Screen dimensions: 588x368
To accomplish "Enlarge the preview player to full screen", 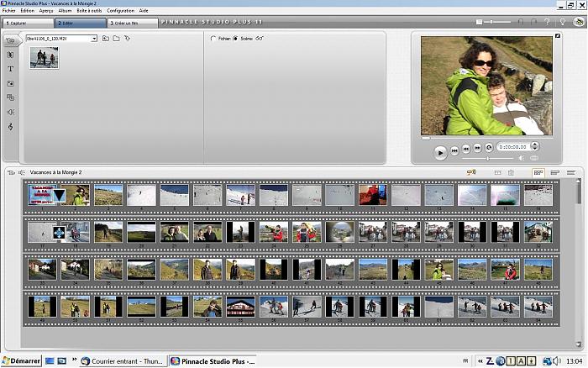I will [558, 36].
